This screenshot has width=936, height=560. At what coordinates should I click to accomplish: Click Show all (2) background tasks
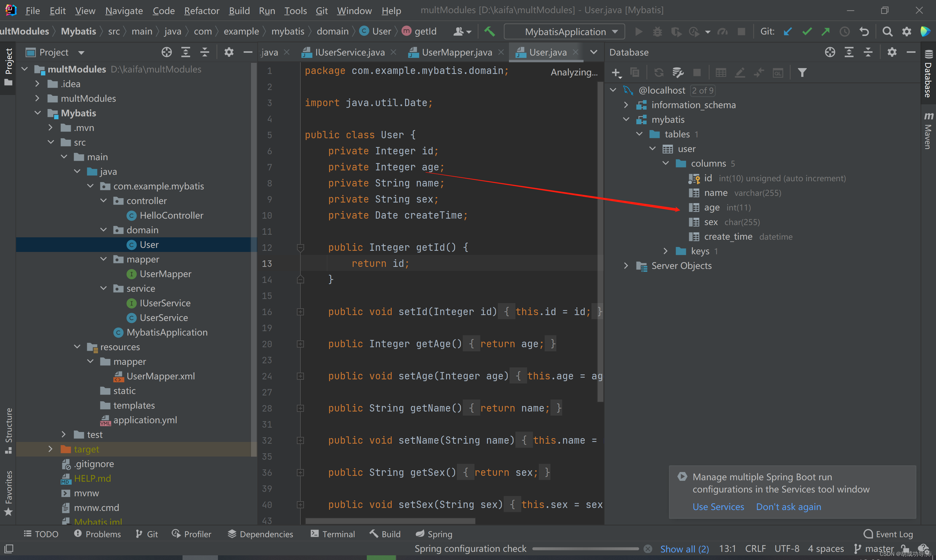click(x=684, y=549)
